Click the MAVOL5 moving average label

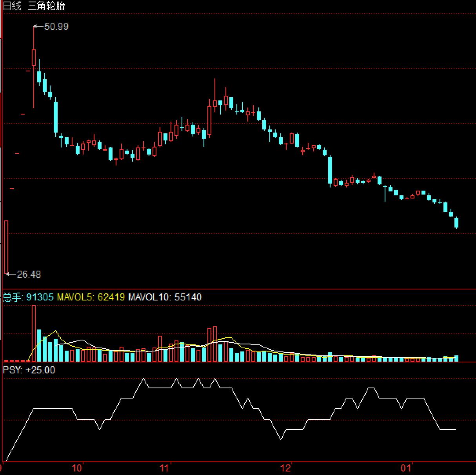74,297
